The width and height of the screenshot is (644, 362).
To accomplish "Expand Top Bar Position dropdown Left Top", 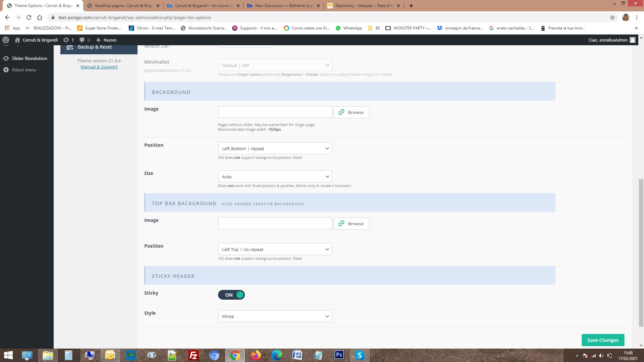I will point(275,249).
